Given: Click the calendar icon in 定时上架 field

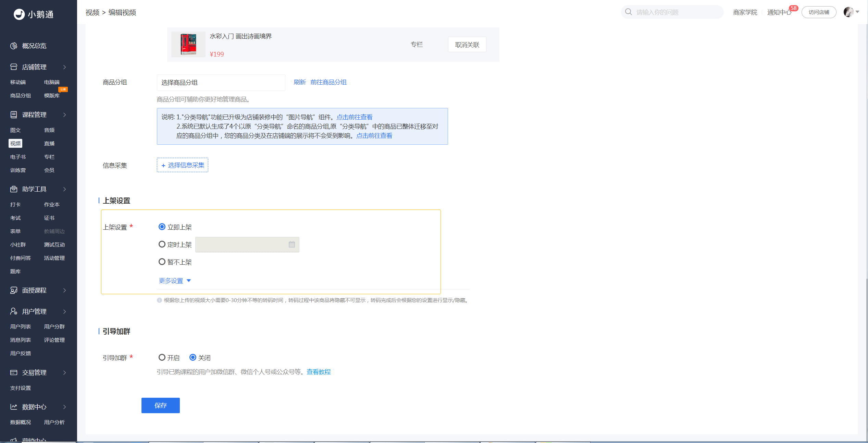Looking at the screenshot, I should point(292,244).
